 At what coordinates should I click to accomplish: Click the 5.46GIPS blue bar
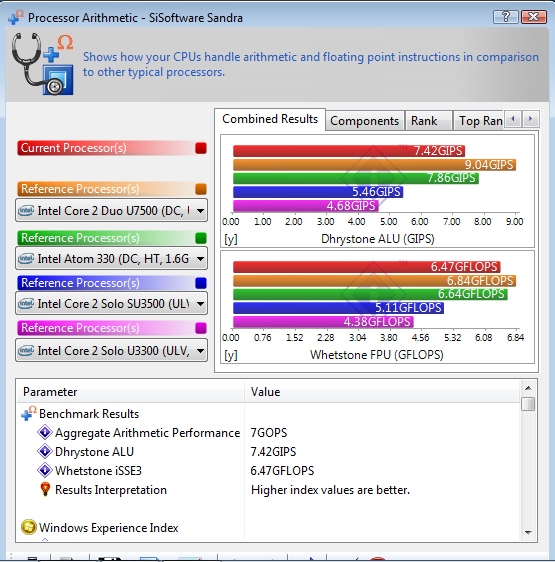point(318,192)
